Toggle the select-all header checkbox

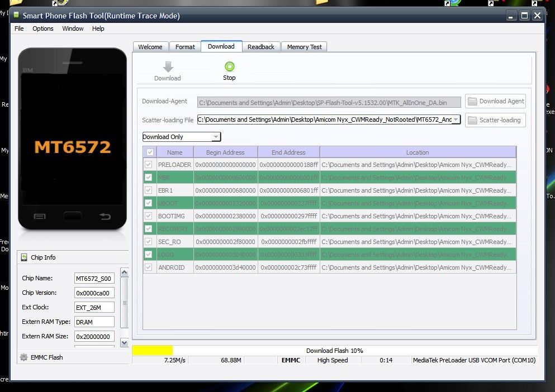(x=149, y=152)
